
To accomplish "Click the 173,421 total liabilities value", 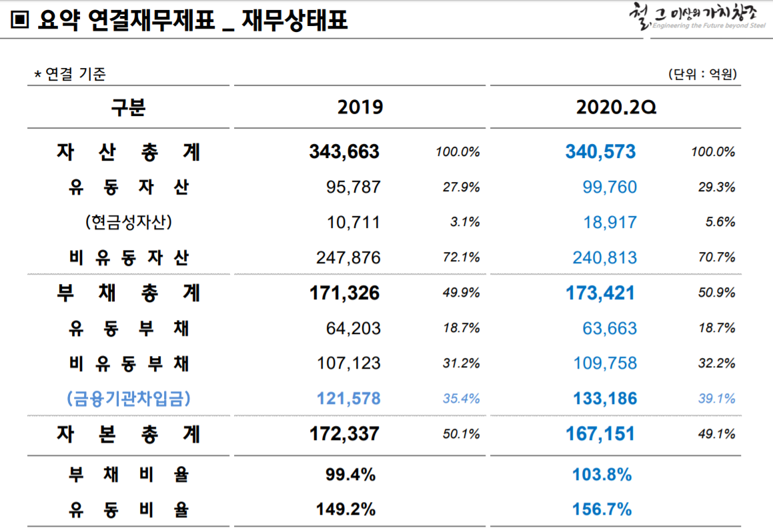I will (600, 293).
